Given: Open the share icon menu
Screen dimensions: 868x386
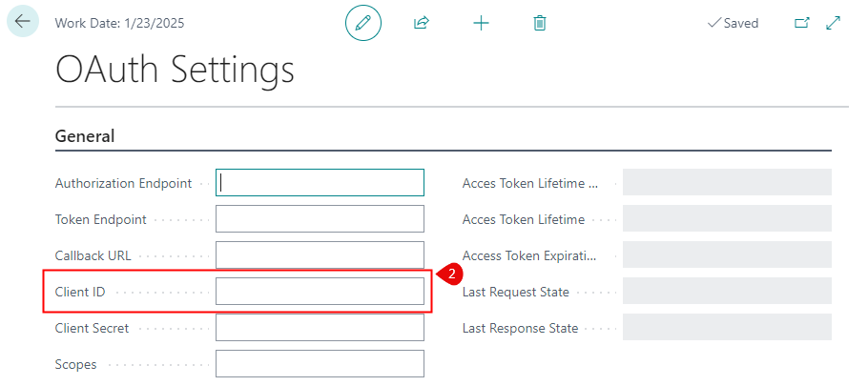Looking at the screenshot, I should coord(422,23).
